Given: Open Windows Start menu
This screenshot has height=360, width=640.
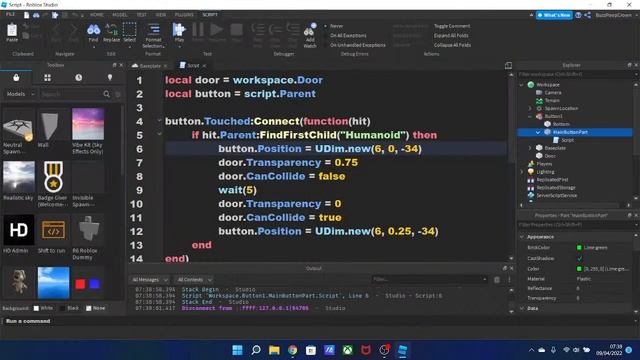Looking at the screenshot, I should point(237,350).
